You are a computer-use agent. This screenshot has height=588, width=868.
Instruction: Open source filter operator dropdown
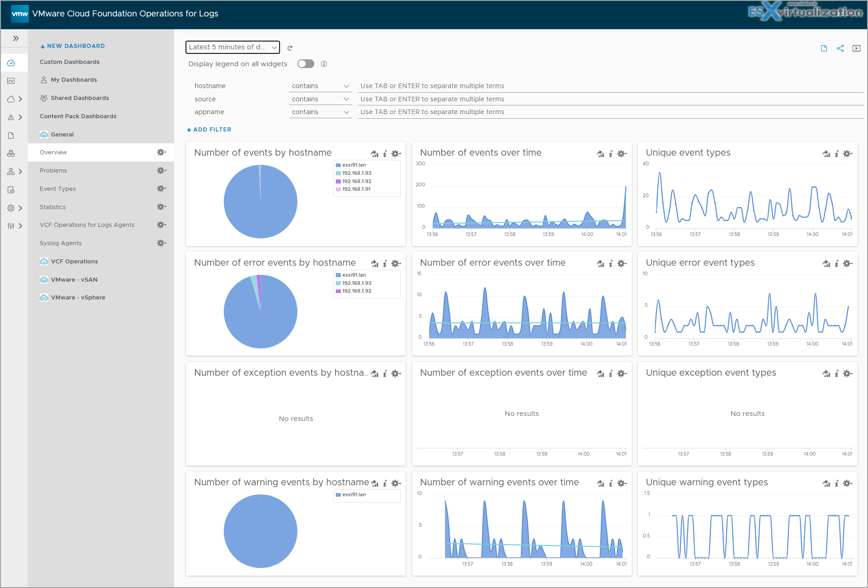tap(320, 99)
